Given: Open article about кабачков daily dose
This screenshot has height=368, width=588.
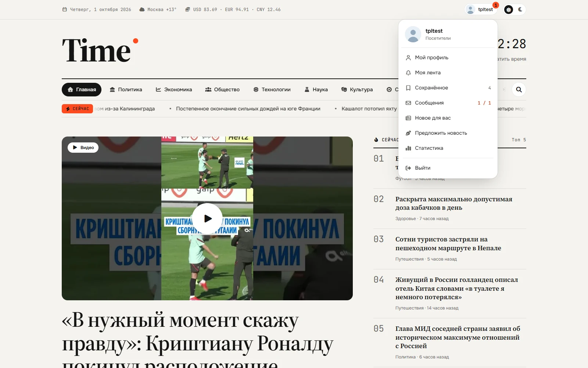Looking at the screenshot, I should tap(454, 203).
